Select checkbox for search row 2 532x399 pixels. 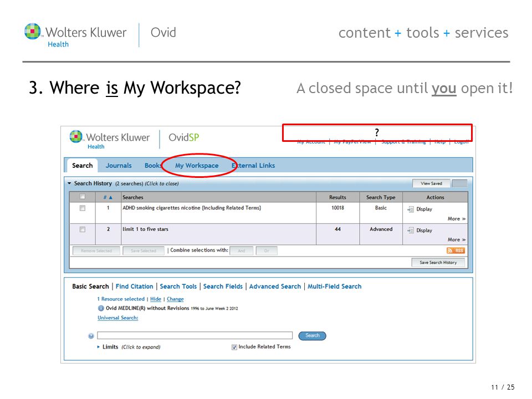pos(82,229)
